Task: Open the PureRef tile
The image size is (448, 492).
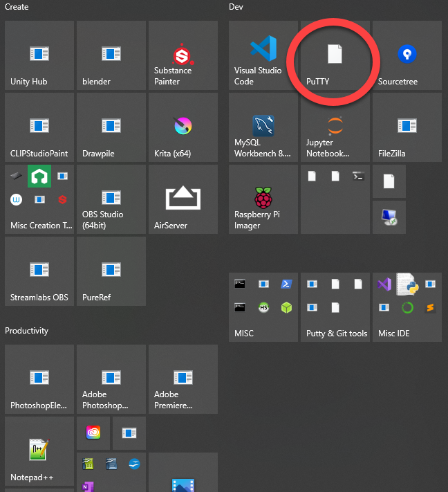Action: coord(111,271)
